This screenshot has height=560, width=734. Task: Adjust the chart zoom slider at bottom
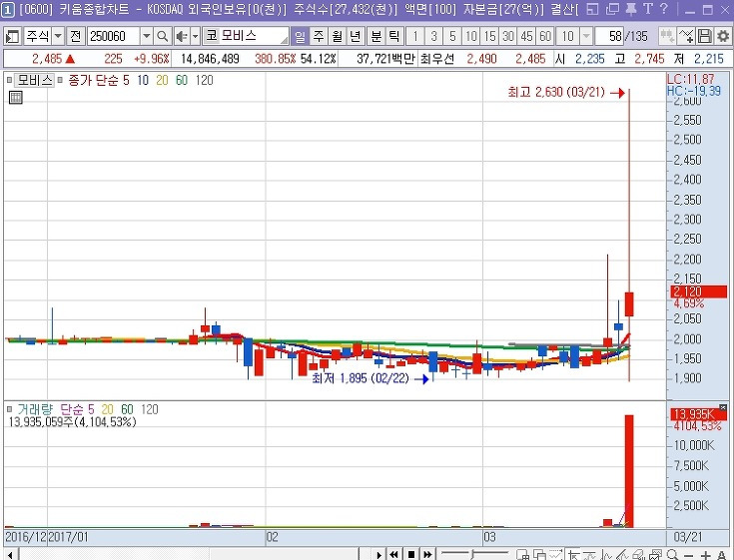473,554
